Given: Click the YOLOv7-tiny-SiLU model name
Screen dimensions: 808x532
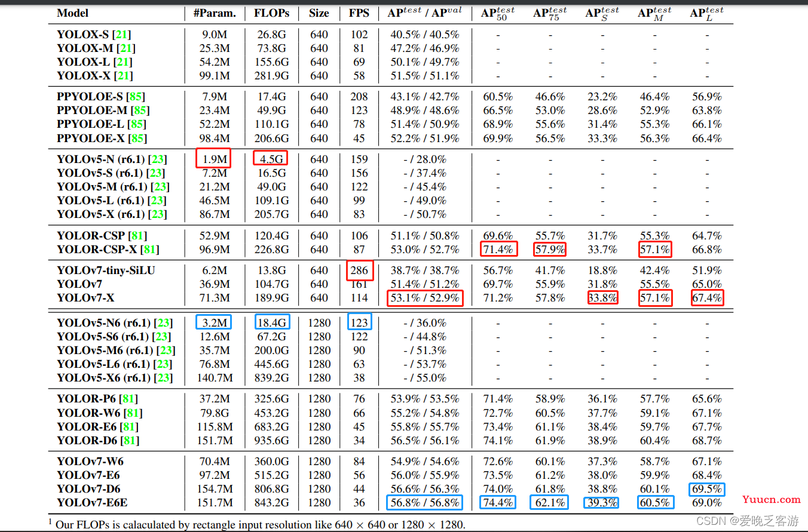Looking at the screenshot, I should (x=106, y=270).
